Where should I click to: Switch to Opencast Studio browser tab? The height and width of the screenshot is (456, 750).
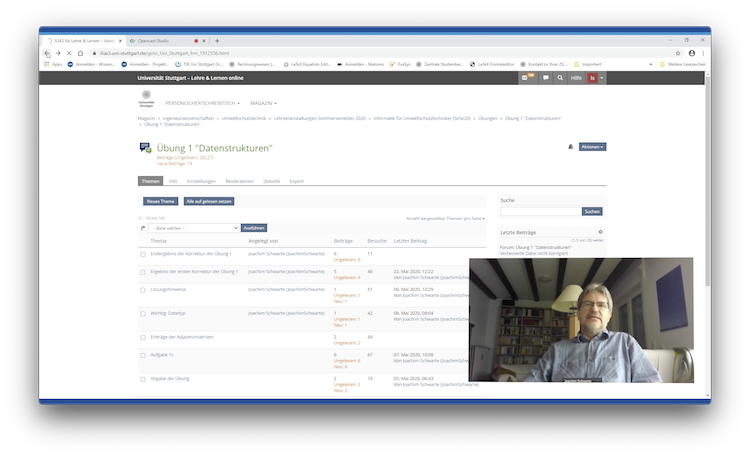[x=163, y=41]
